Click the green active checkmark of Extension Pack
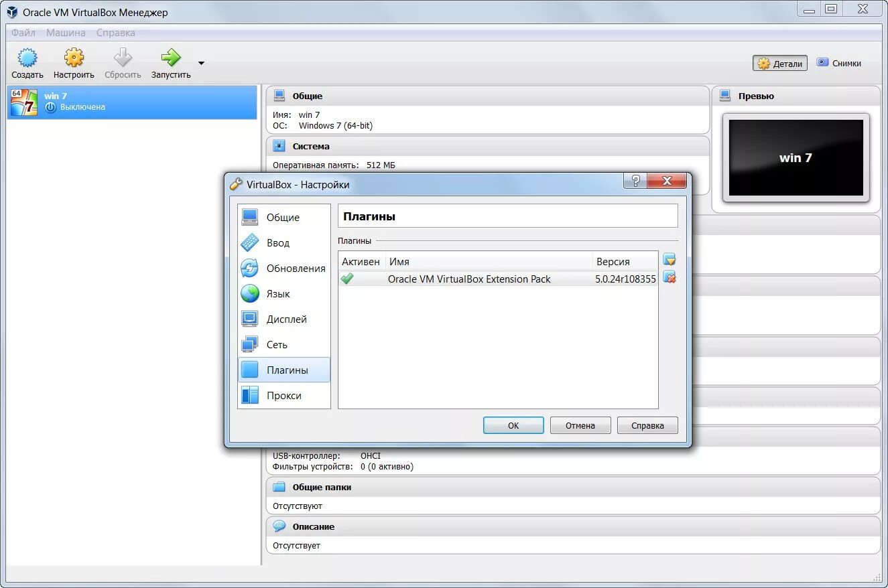888x588 pixels. tap(347, 279)
